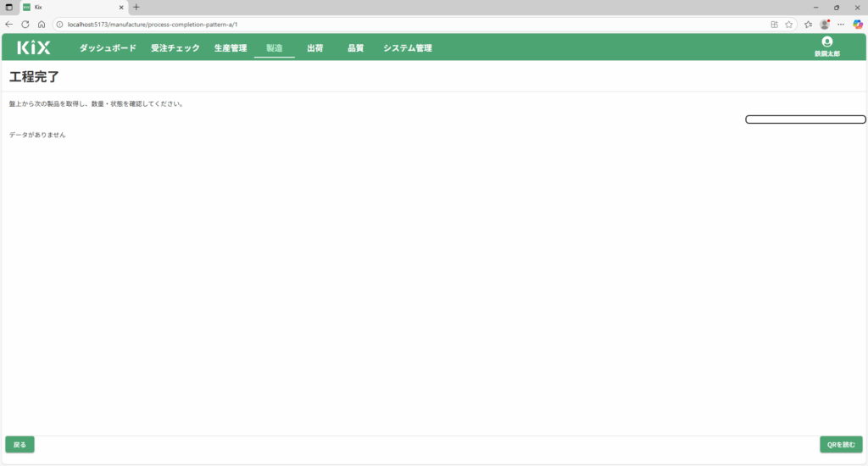Close the Kix browser tab

point(120,7)
